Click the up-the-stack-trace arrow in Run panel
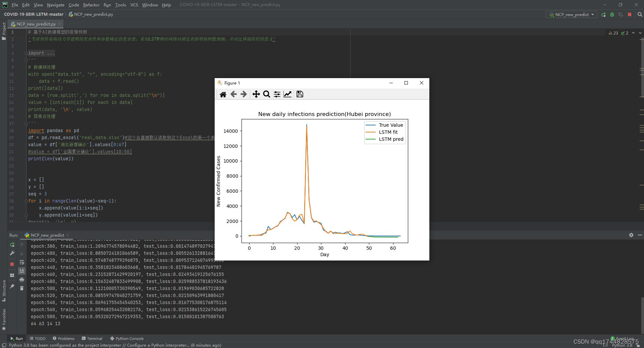Screen dimensions: 644x348 22,245
